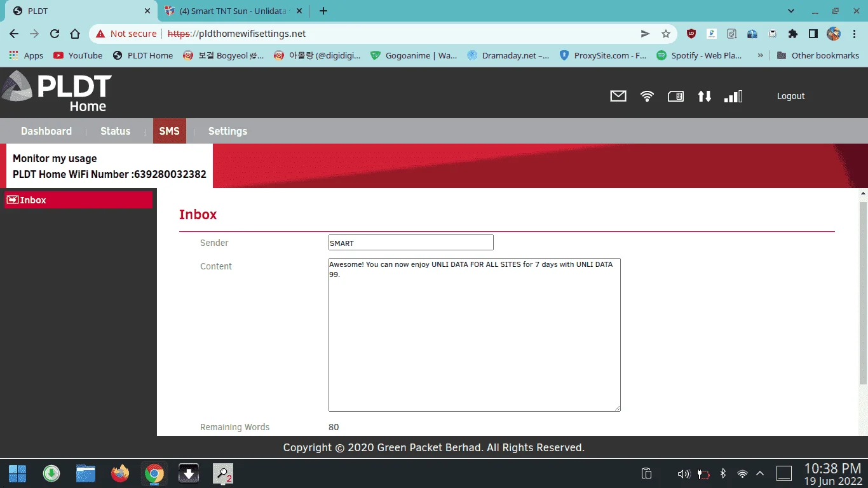
Task: Go to Chrome home page icon
Action: coord(75,34)
